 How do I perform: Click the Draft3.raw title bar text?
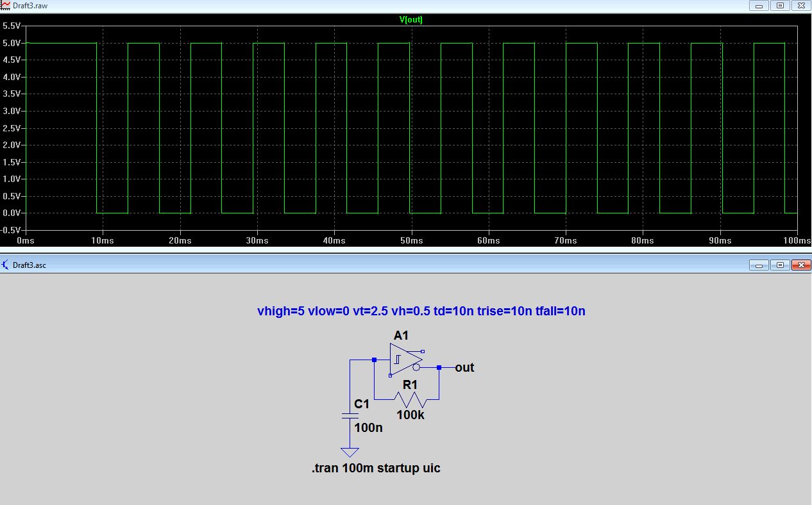click(x=30, y=6)
